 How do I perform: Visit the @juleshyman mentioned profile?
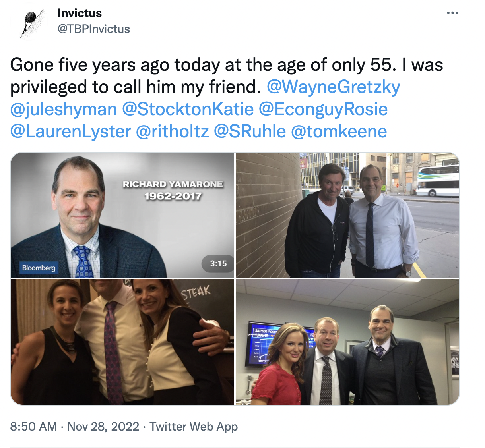tap(64, 109)
